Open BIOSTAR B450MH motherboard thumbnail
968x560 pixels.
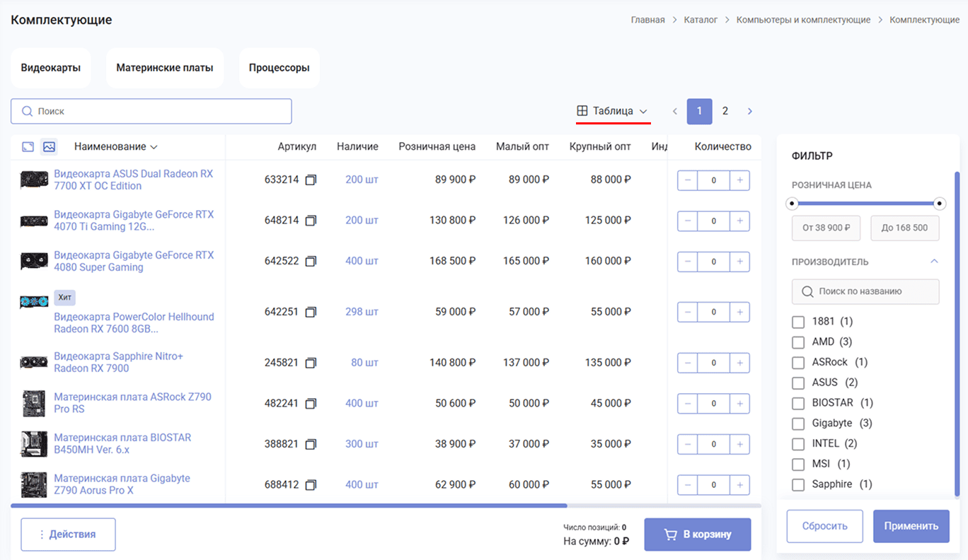34,444
